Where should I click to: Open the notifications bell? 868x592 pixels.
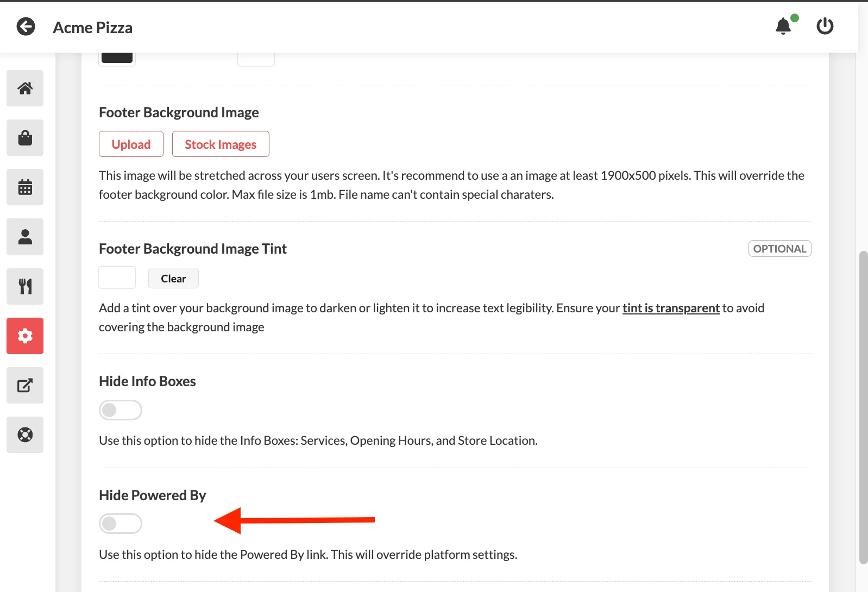(x=783, y=26)
